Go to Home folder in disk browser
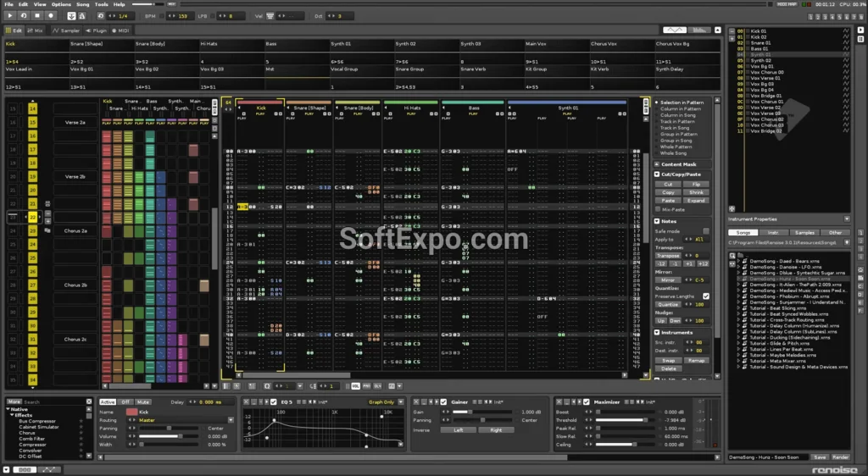Screen dimensions: 868x476 click(x=861, y=270)
